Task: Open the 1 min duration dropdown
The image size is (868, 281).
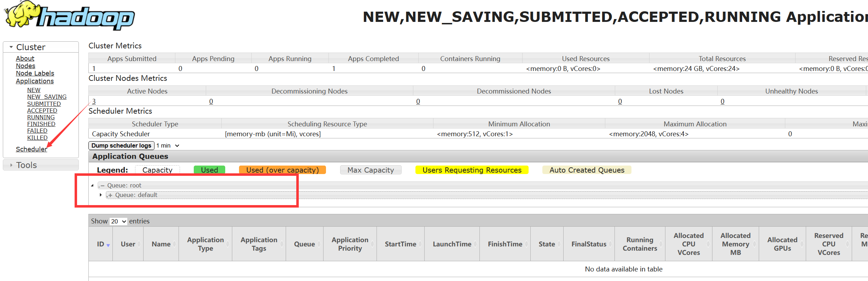Action: [x=168, y=145]
